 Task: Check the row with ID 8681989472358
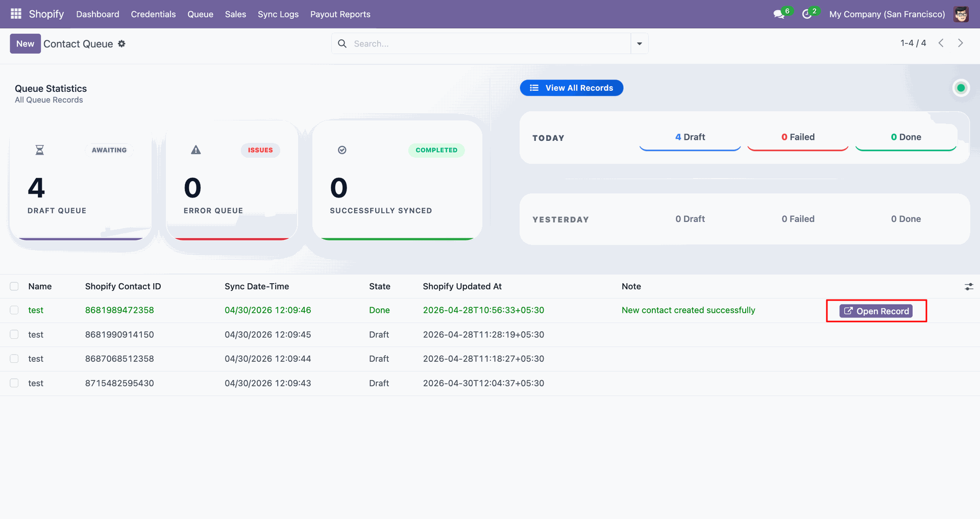(x=14, y=310)
